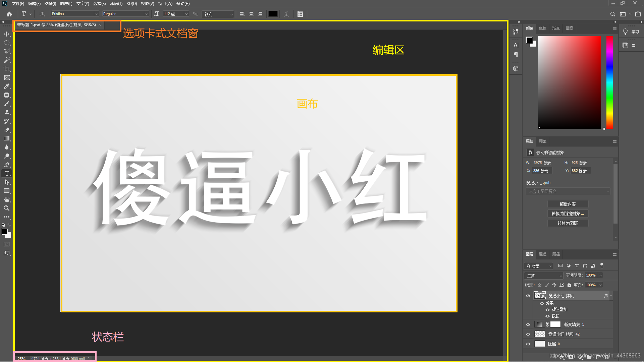Select the Eraser tool
The height and width of the screenshot is (362, 644).
coord(7,130)
